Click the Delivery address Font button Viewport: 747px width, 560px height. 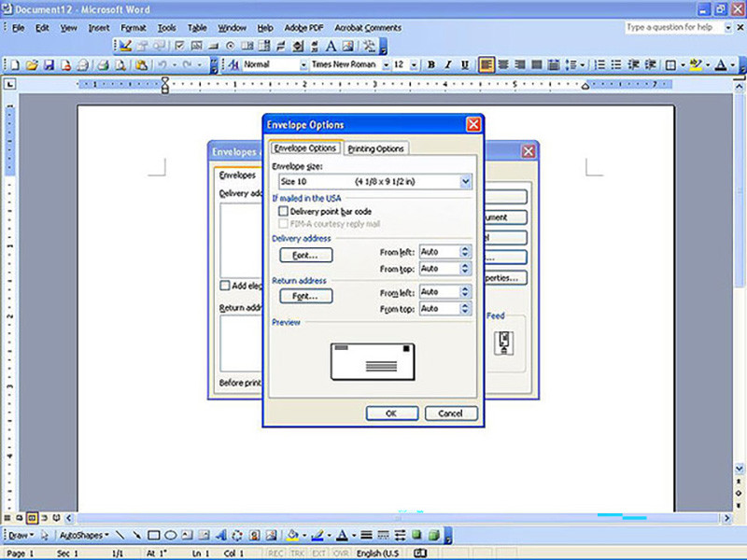pos(306,255)
